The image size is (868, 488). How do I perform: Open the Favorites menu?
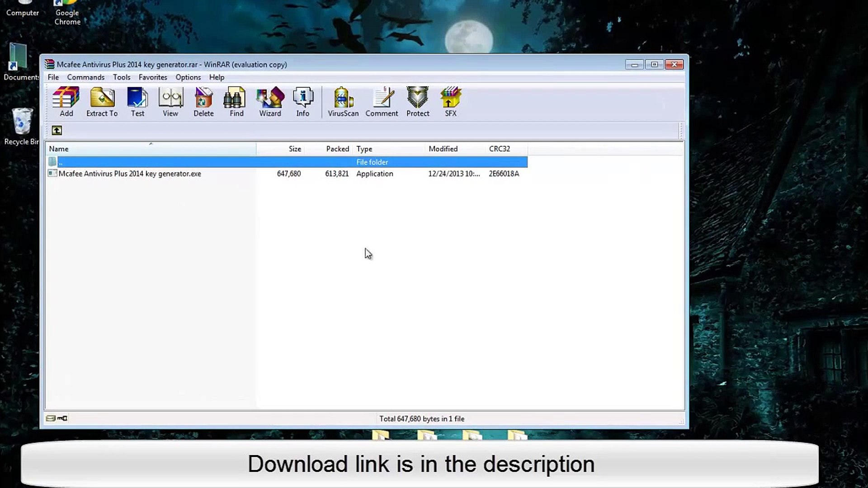coord(153,77)
